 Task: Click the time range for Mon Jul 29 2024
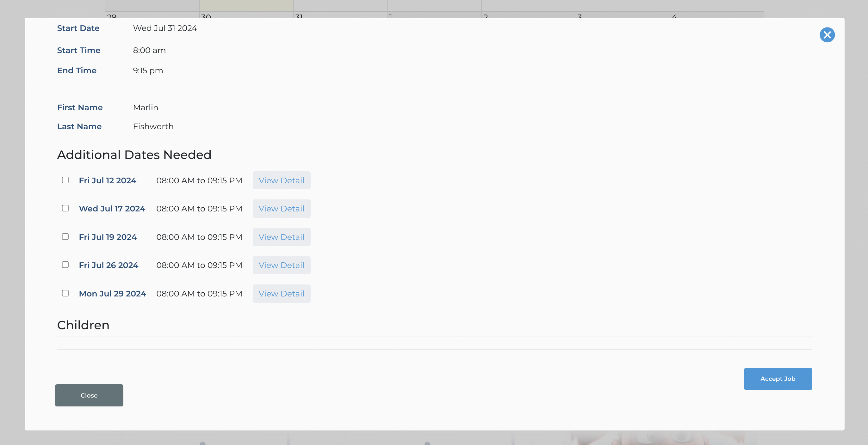199,294
